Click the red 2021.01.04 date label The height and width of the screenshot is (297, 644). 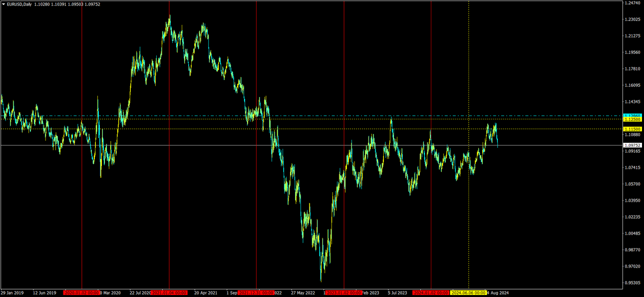click(x=169, y=293)
